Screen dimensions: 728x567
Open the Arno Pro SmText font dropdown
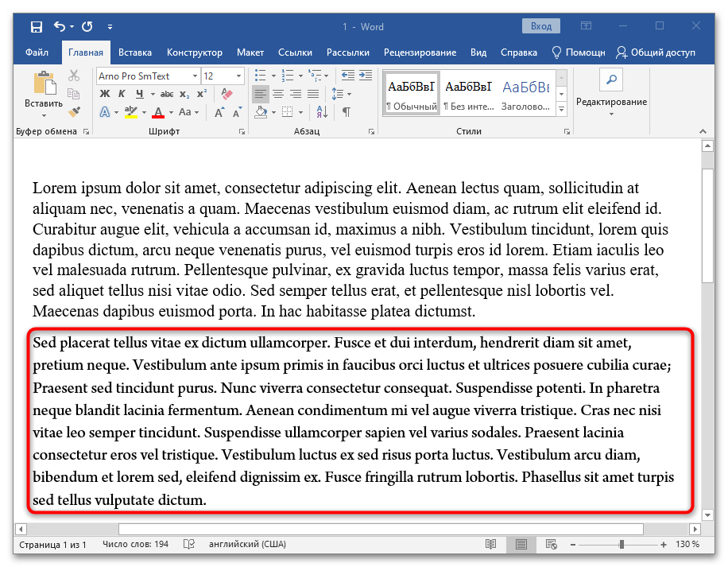click(x=196, y=76)
